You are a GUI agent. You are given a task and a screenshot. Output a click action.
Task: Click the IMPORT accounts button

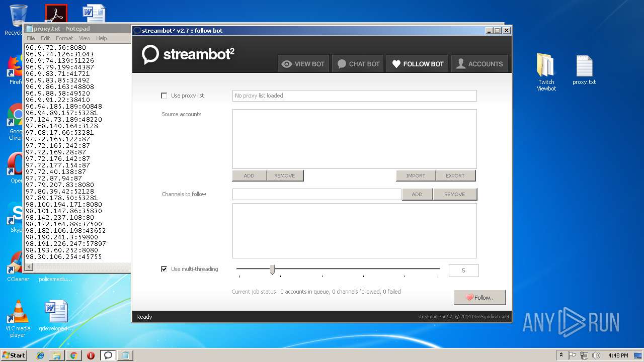[416, 175]
